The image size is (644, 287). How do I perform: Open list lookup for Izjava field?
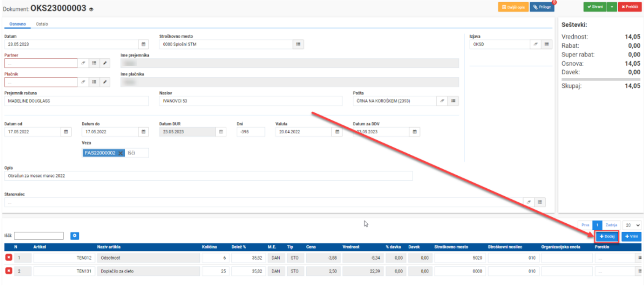[x=546, y=44]
